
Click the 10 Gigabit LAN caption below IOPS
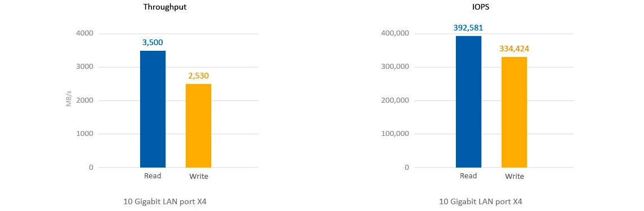(480, 201)
